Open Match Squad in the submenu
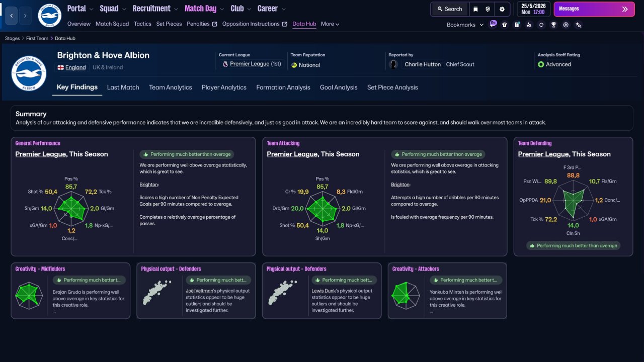This screenshot has height=362, width=644. point(112,24)
